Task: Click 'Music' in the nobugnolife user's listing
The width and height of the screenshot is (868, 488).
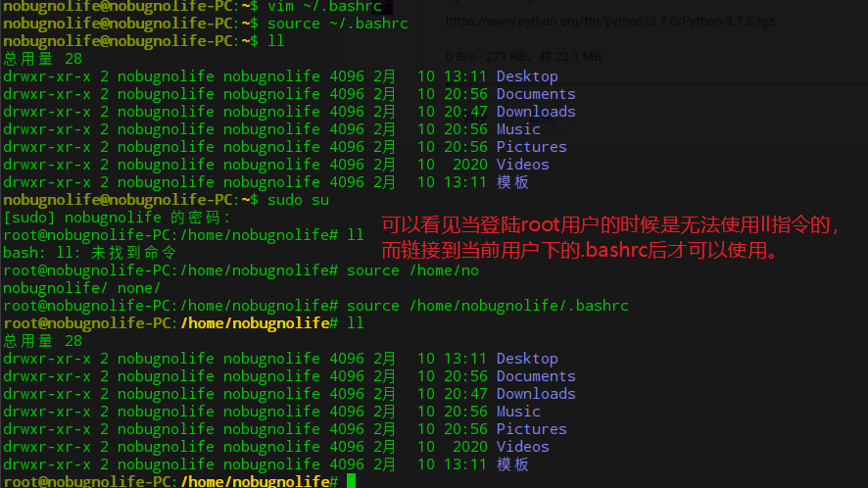Action: coord(518,129)
